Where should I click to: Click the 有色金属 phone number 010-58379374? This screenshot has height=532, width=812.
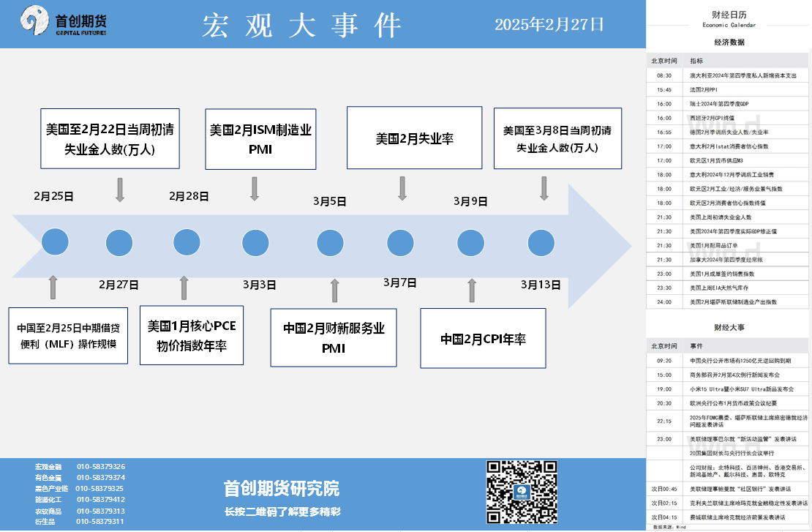pos(101,478)
